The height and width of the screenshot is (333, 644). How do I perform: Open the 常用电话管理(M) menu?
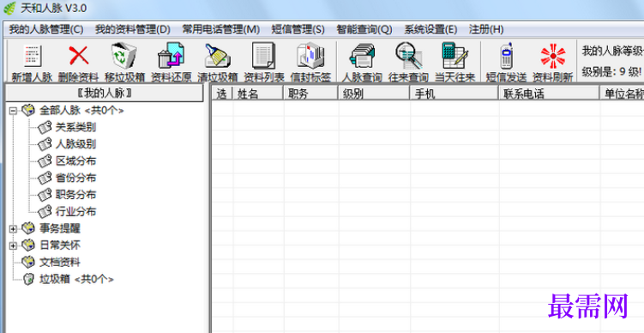(221, 29)
